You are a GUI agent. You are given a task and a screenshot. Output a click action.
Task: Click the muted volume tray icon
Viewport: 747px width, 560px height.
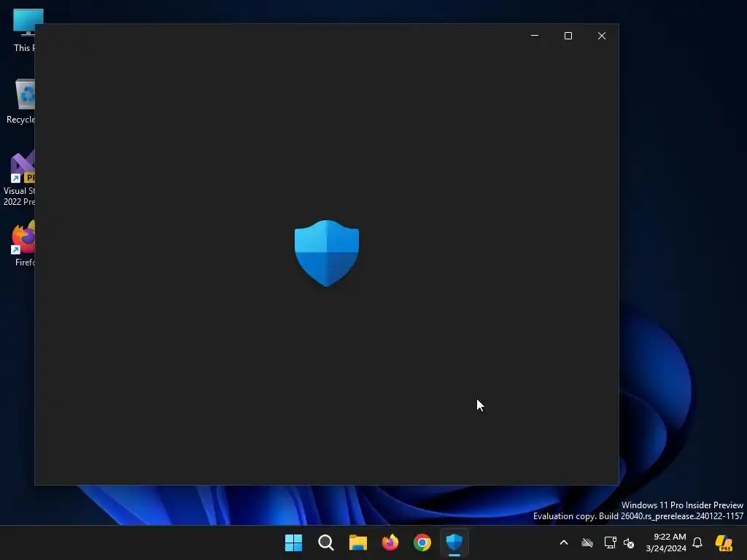[629, 542]
